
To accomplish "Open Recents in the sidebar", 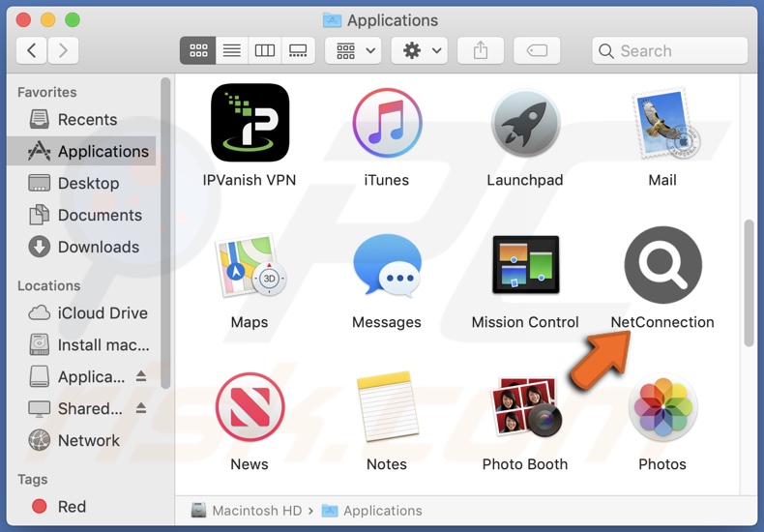I will click(x=81, y=119).
